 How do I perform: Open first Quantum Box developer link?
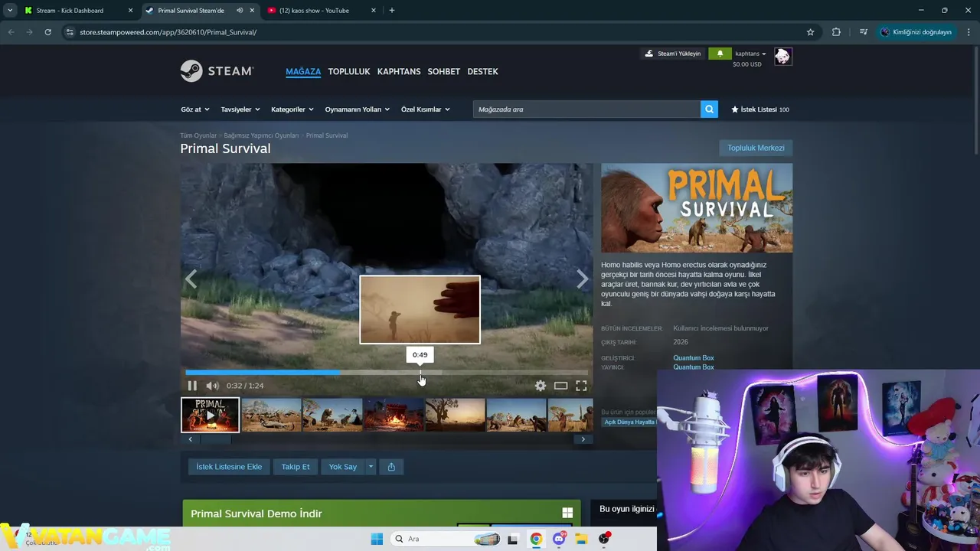(694, 358)
